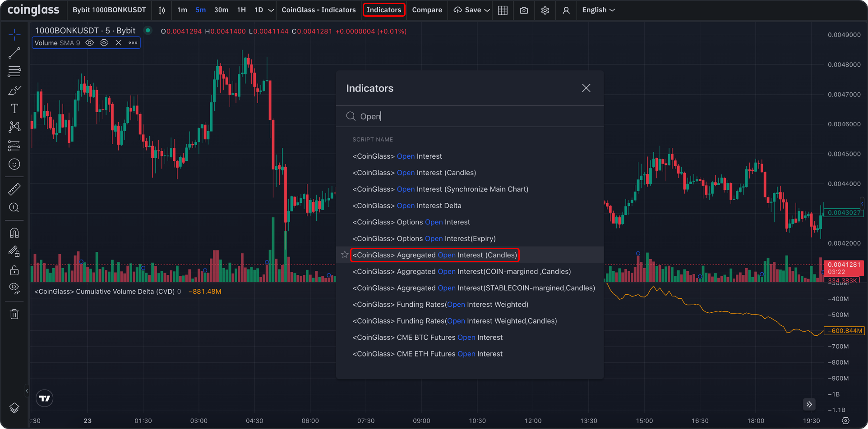Click the search magnifier in Indicators dialog
The width and height of the screenshot is (868, 429).
(x=351, y=116)
